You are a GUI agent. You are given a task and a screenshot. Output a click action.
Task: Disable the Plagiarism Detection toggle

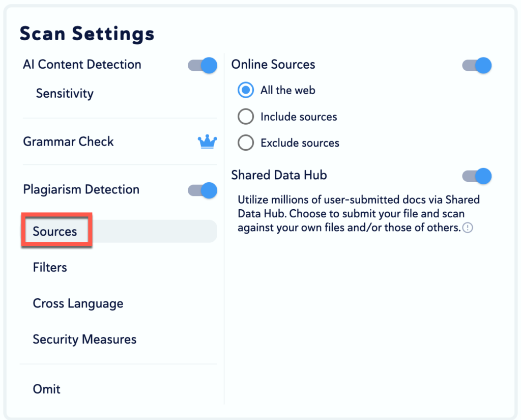(202, 190)
